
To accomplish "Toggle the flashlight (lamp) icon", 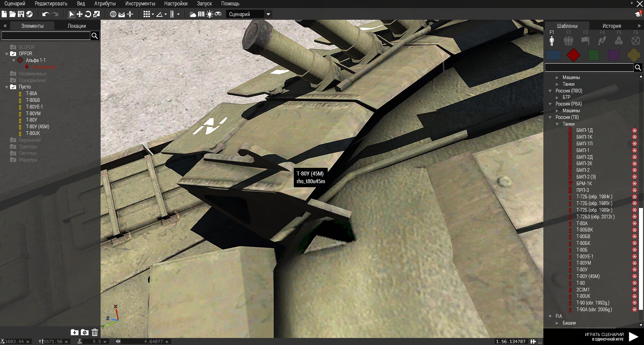I will pyautogui.click(x=210, y=14).
